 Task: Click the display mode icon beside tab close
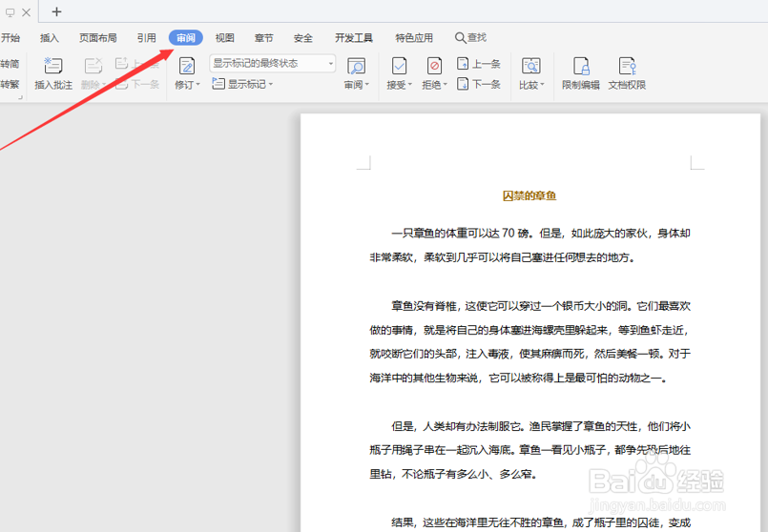click(x=10, y=12)
